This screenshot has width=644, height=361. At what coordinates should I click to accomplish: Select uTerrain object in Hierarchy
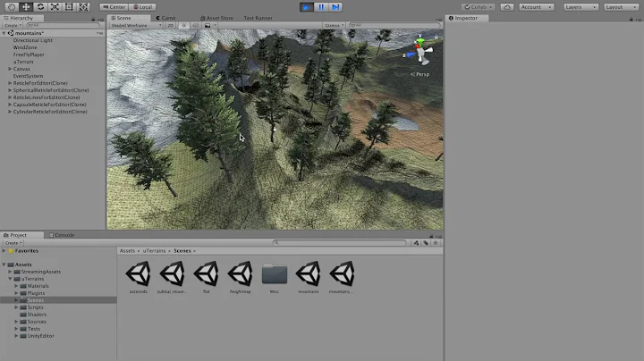coord(23,62)
